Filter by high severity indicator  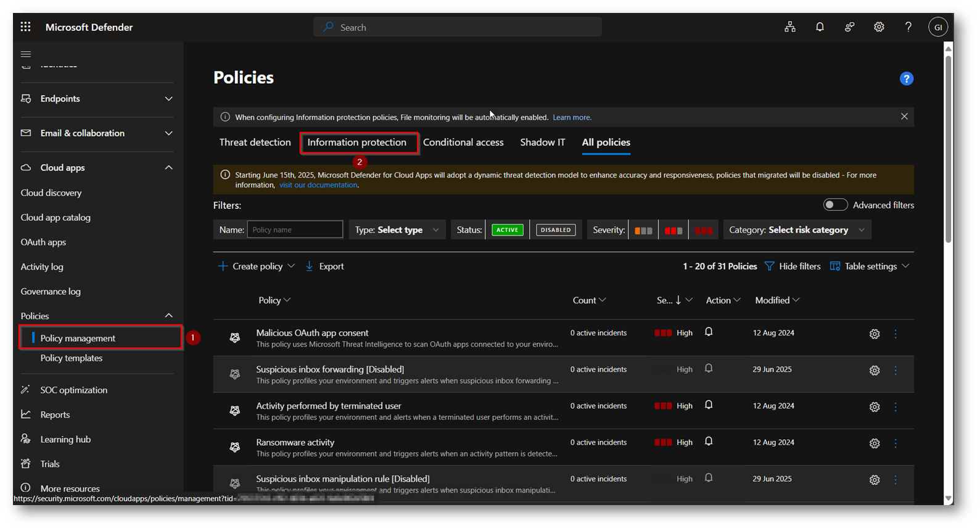pyautogui.click(x=703, y=230)
